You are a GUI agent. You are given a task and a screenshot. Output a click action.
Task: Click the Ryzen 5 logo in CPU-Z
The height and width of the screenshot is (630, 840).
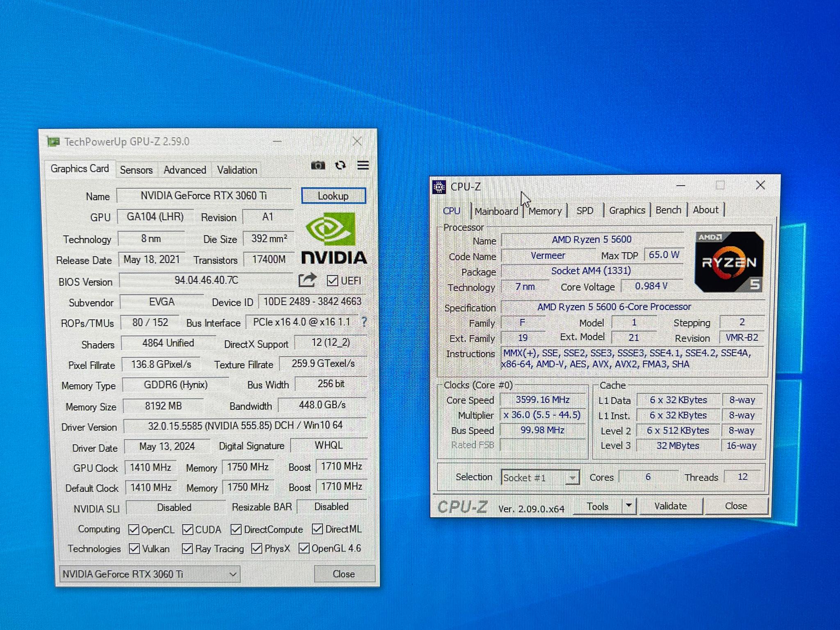point(729,262)
